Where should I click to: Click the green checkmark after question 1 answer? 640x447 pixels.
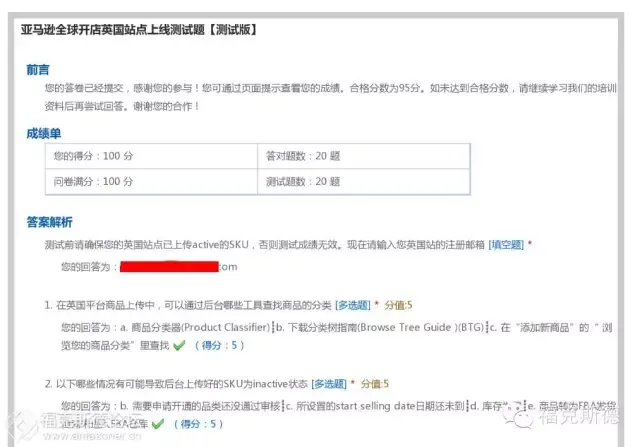179,346
